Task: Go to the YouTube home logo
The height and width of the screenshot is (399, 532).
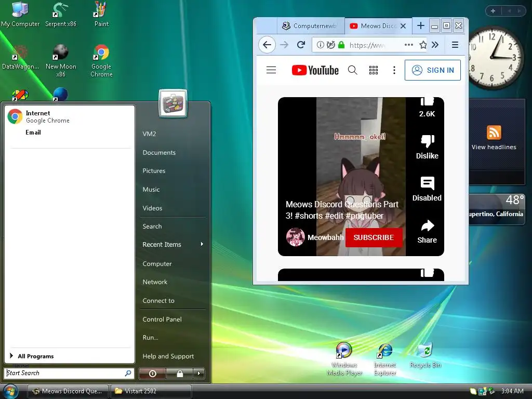Action: [x=315, y=70]
